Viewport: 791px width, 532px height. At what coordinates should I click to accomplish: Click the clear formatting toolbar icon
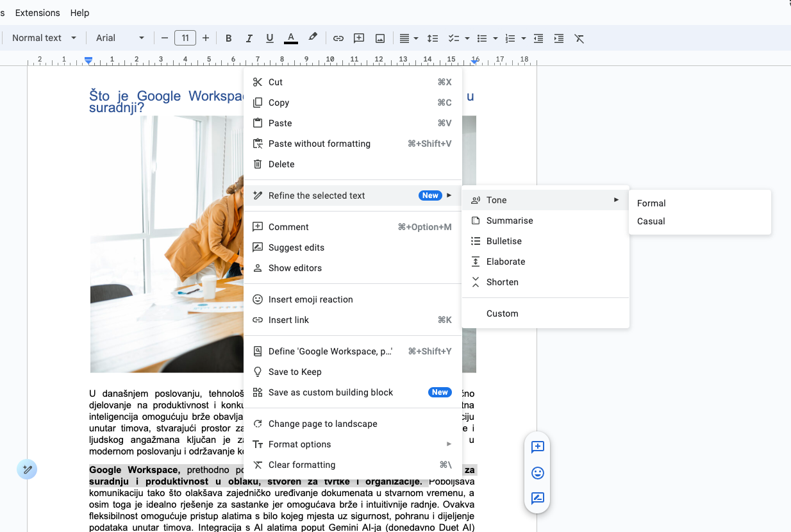tap(579, 38)
